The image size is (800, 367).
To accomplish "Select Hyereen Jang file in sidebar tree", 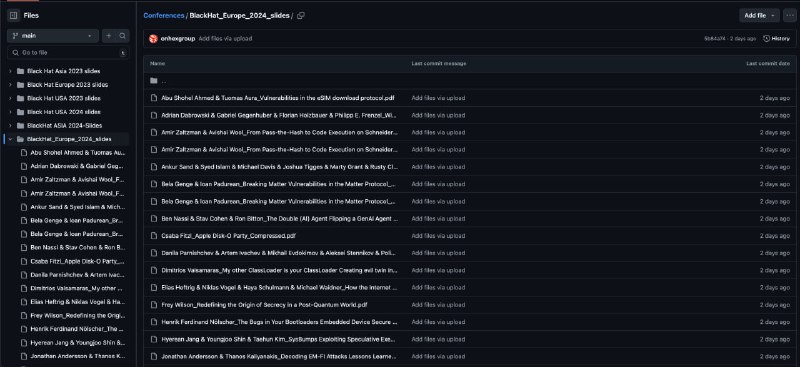I will [78, 342].
